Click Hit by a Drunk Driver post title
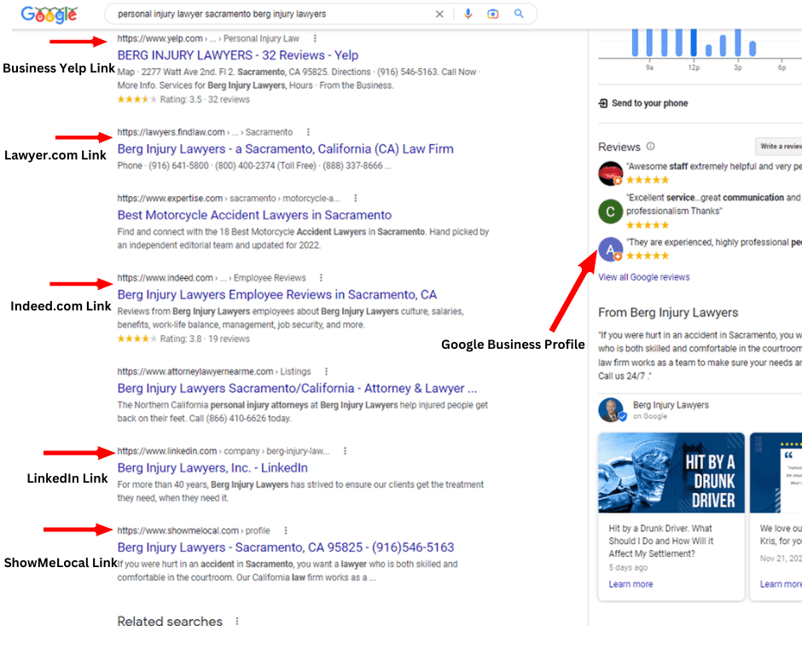This screenshot has width=802, height=672. click(661, 541)
